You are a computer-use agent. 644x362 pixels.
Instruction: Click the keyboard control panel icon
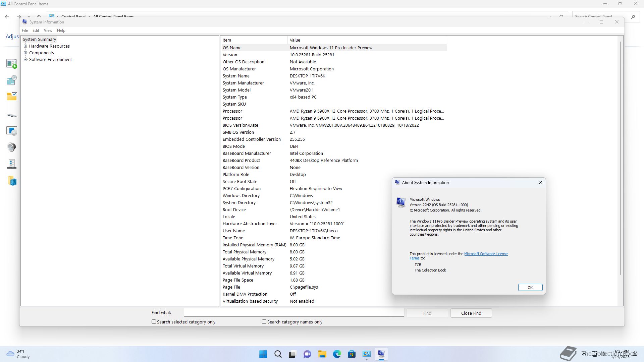coord(12,115)
